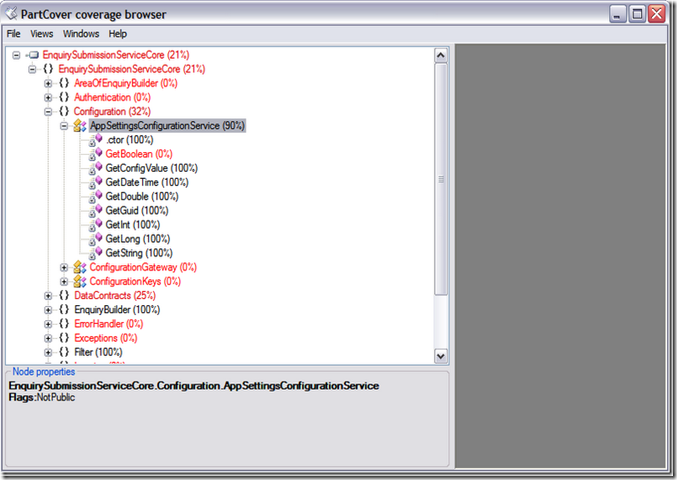Expand the EnquiryBuilder namespace
The image size is (677, 480).
point(48,310)
